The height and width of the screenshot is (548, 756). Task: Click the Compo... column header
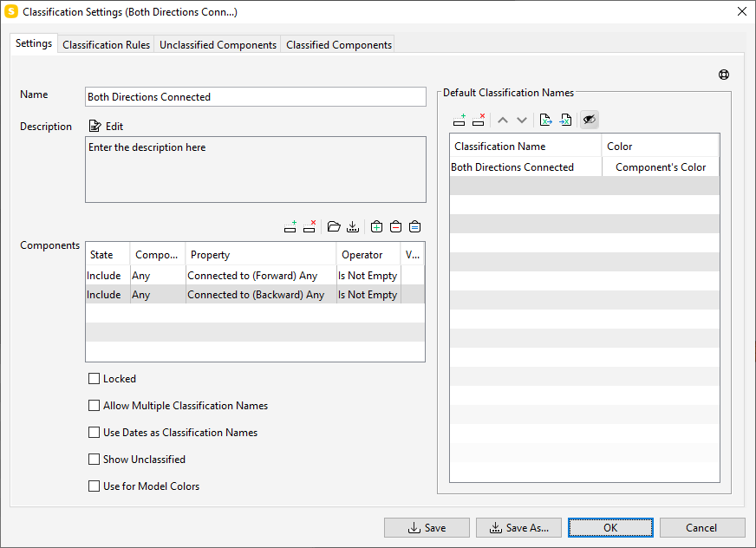point(158,254)
